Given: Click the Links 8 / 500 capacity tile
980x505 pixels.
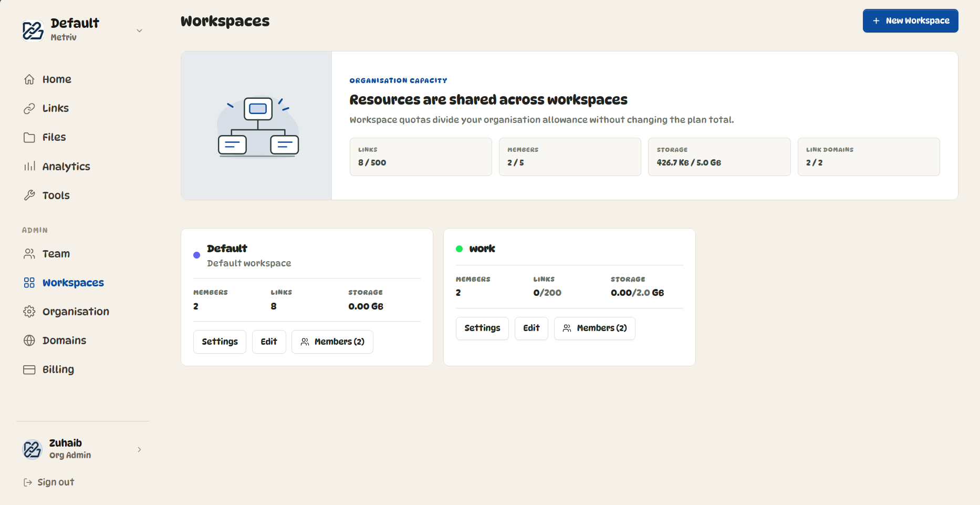Looking at the screenshot, I should pos(421,157).
